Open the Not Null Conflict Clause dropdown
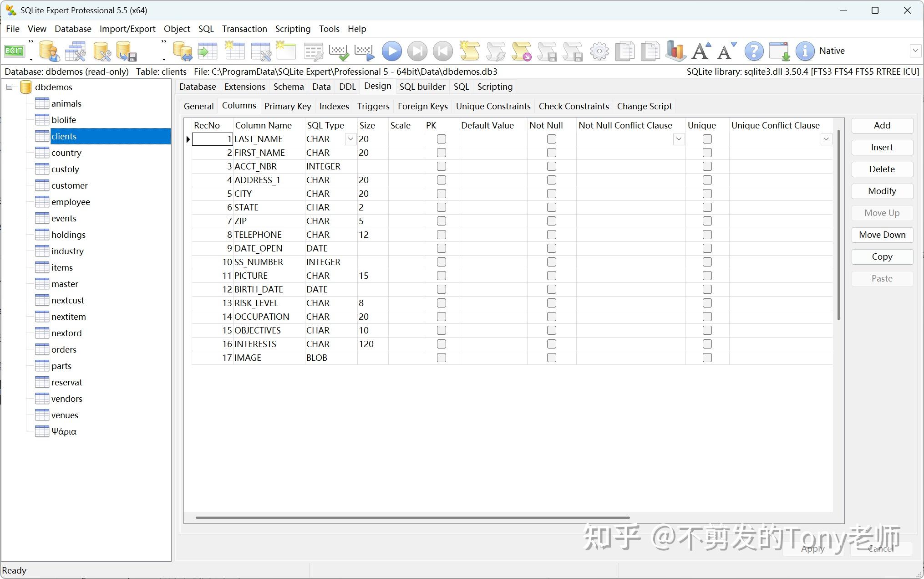The height and width of the screenshot is (579, 924). [x=679, y=139]
